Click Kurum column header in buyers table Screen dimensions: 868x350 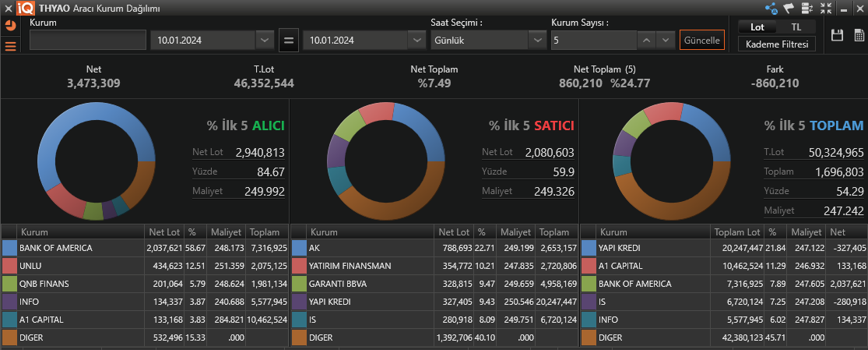[81, 232]
